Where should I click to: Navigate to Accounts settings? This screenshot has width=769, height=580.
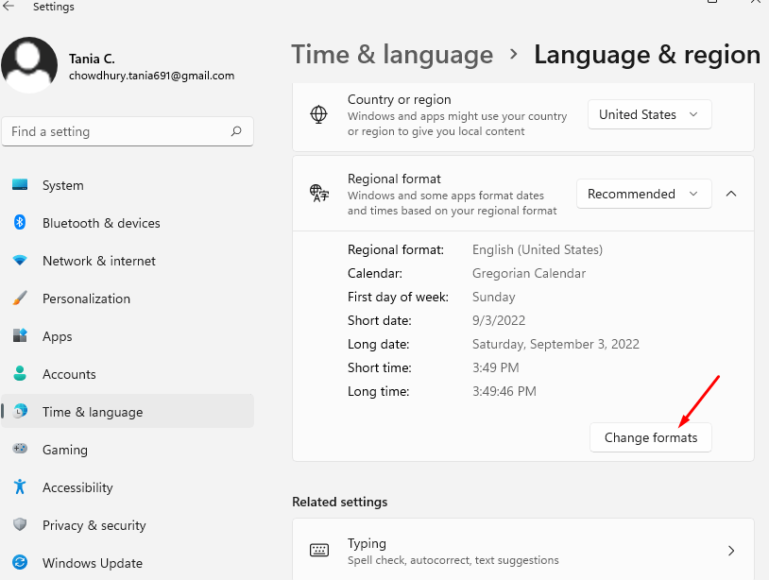pos(128,374)
